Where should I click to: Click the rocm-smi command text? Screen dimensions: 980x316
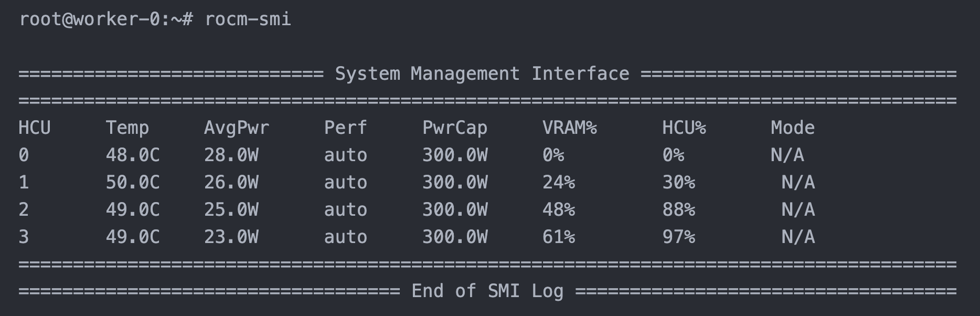click(248, 19)
